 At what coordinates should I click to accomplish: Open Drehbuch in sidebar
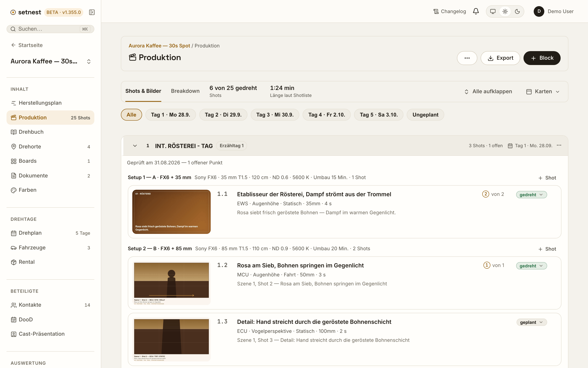(50, 132)
